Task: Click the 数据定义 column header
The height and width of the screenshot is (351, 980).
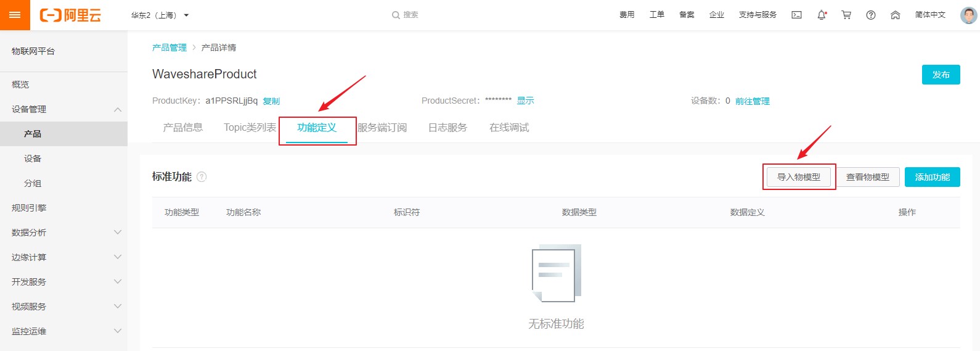Action: pyautogui.click(x=748, y=212)
